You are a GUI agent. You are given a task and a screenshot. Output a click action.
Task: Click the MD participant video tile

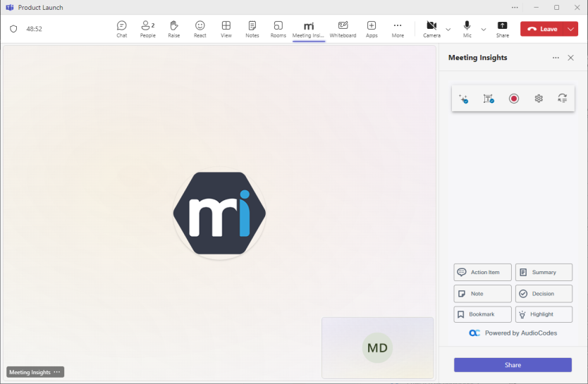pos(377,348)
